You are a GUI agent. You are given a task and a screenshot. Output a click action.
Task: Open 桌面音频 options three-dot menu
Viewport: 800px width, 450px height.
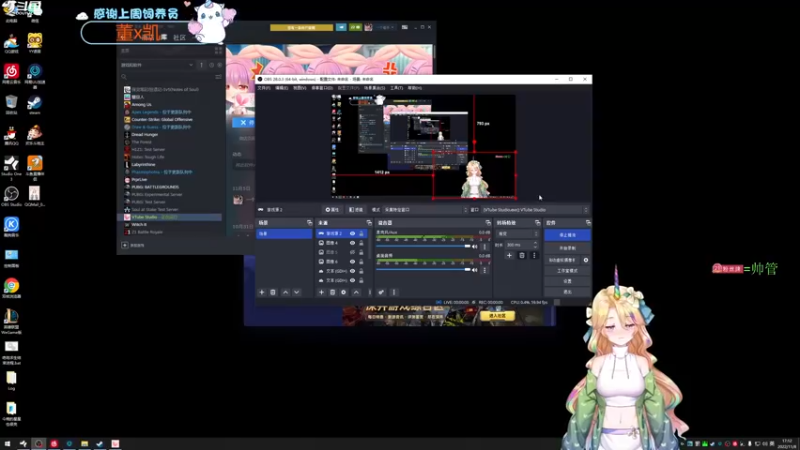(x=485, y=270)
